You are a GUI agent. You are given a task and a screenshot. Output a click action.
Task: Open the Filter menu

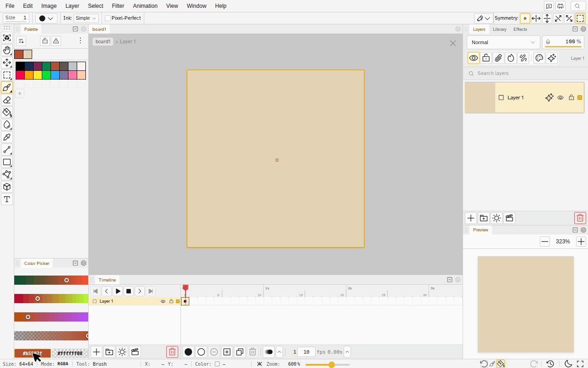[x=118, y=6]
